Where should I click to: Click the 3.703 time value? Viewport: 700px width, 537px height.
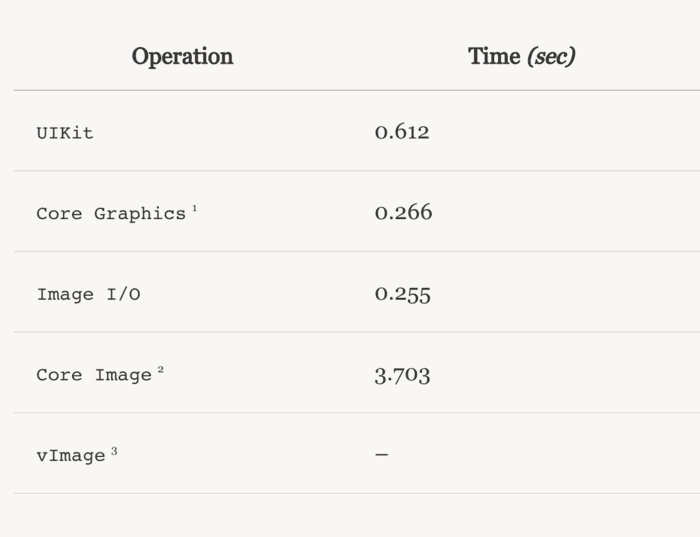pyautogui.click(x=402, y=375)
